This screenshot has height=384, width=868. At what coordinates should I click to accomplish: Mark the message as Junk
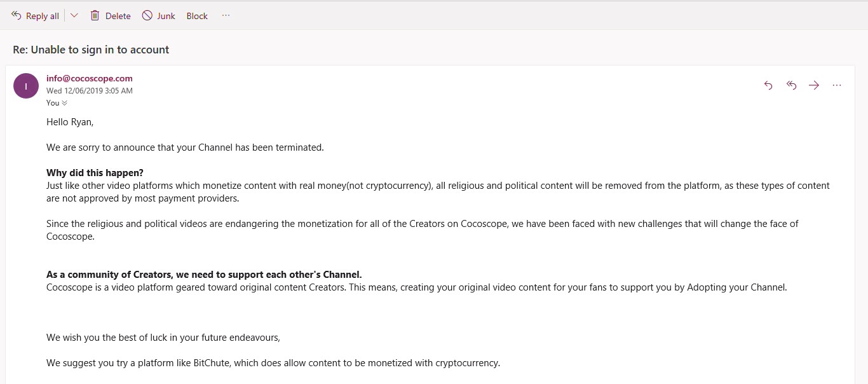pos(159,16)
